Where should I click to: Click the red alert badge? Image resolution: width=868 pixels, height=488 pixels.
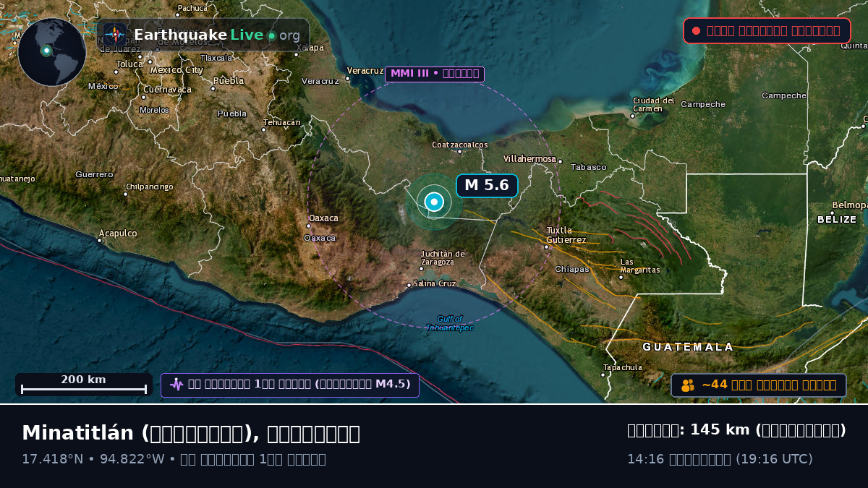click(x=766, y=30)
